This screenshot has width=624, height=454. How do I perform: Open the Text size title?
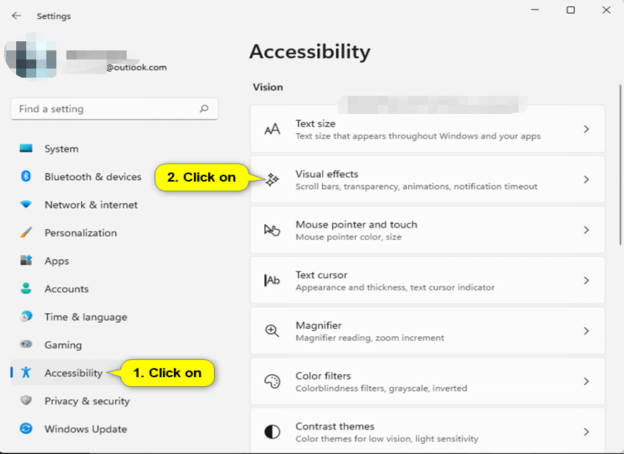click(315, 124)
